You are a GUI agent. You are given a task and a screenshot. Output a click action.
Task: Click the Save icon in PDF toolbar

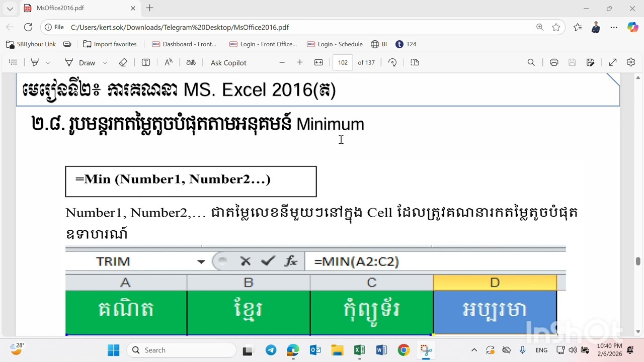(x=572, y=62)
